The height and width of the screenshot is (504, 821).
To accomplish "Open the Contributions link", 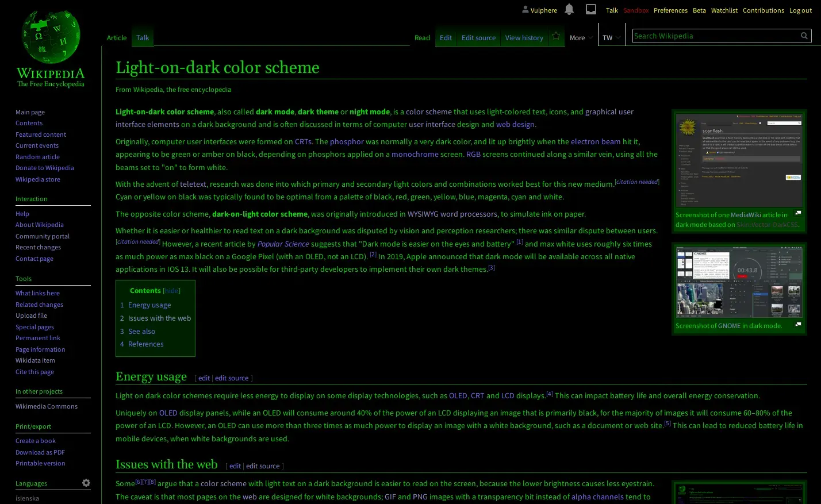I will (x=763, y=10).
